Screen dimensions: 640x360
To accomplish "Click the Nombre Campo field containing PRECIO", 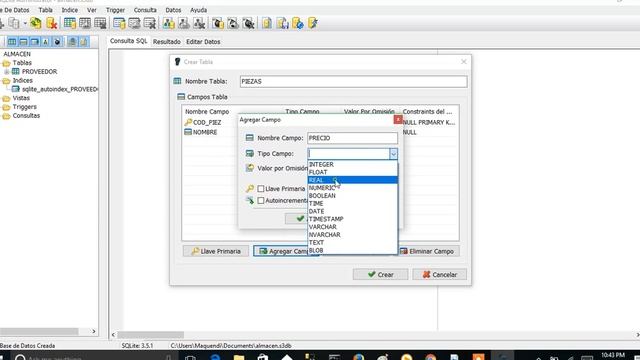I will [x=352, y=138].
